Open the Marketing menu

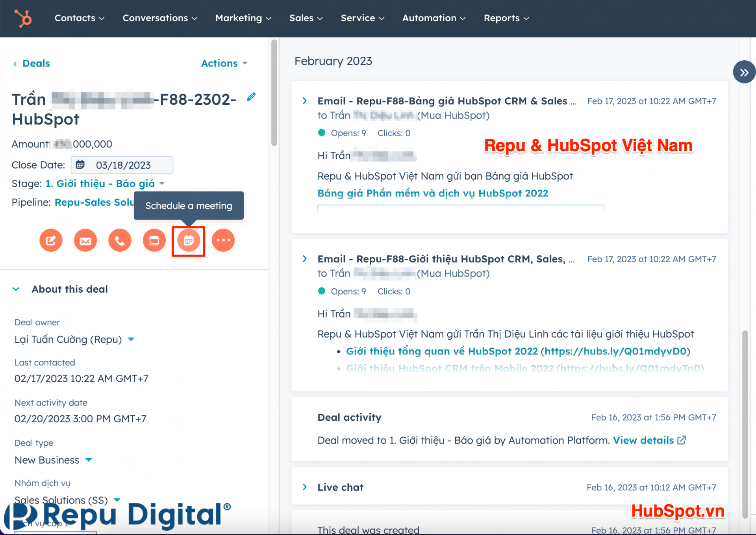(x=243, y=18)
